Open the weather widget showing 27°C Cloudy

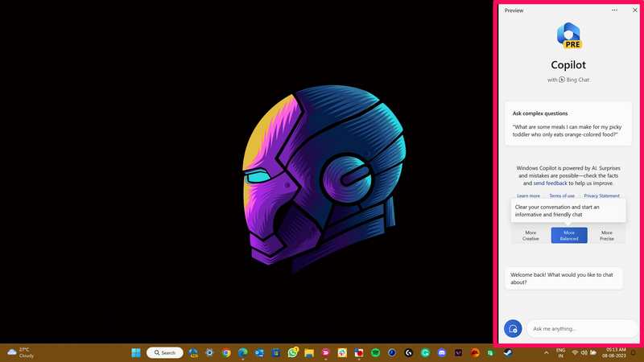click(x=23, y=352)
